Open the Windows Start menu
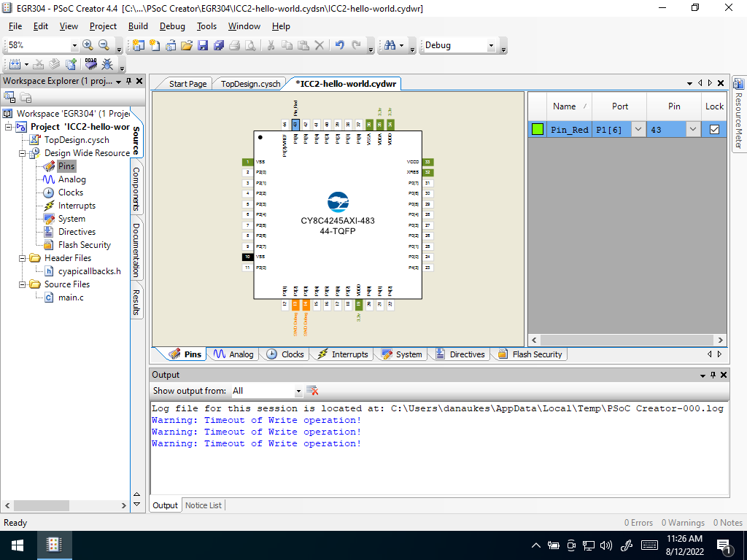 pos(18,545)
